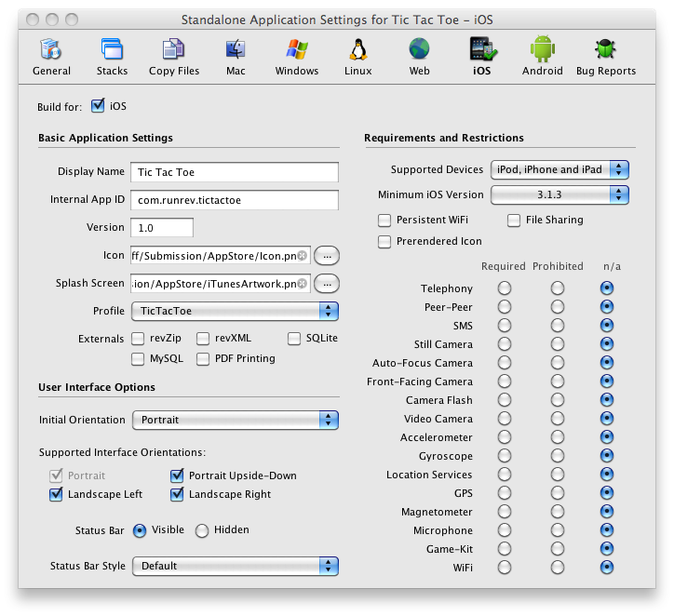Uncheck Portrait Upside-Down orientation
674x616 pixels.
click(x=177, y=475)
